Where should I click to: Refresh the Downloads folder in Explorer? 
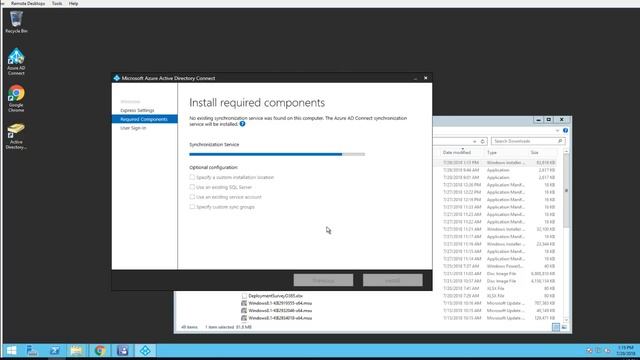(482, 141)
